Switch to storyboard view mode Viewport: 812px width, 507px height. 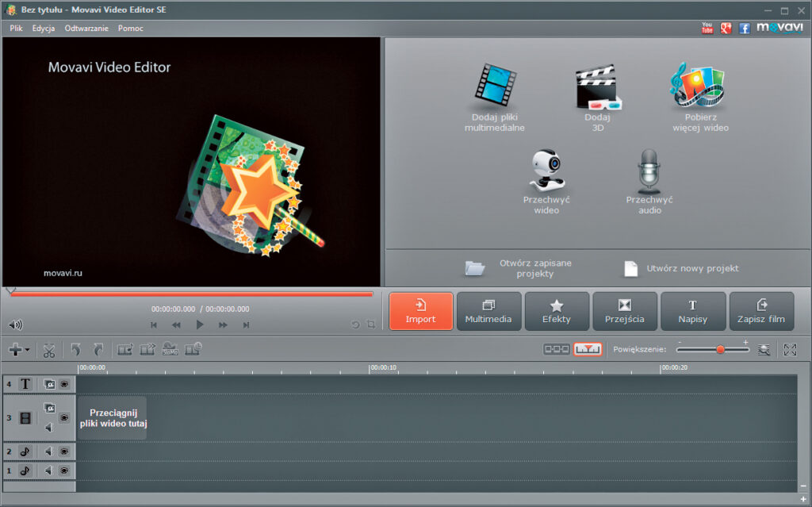click(x=555, y=349)
